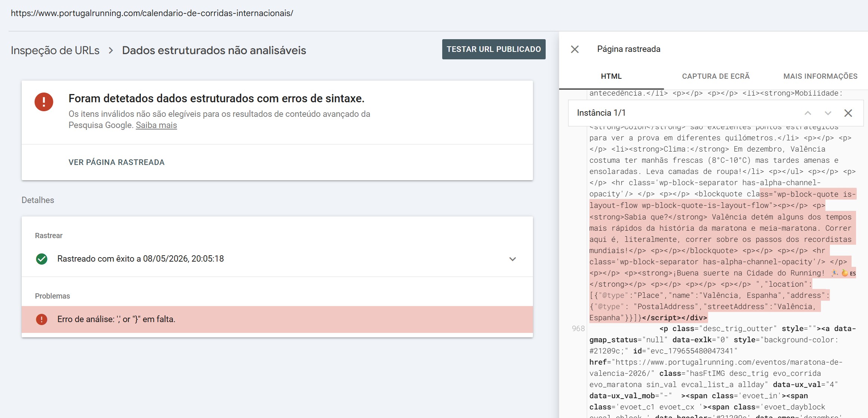Go back to Inspeção de URLs breadcrumb
Image resolution: width=868 pixels, height=418 pixels.
[55, 50]
